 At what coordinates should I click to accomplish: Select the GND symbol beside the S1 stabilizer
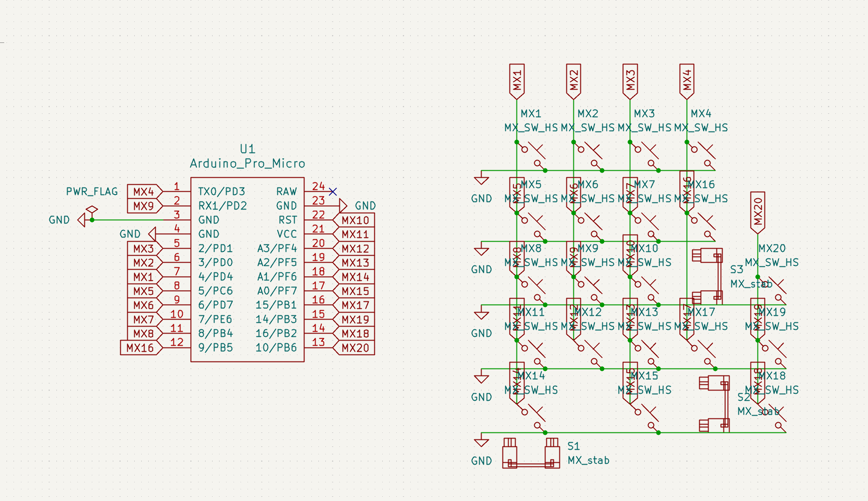pyautogui.click(x=481, y=442)
